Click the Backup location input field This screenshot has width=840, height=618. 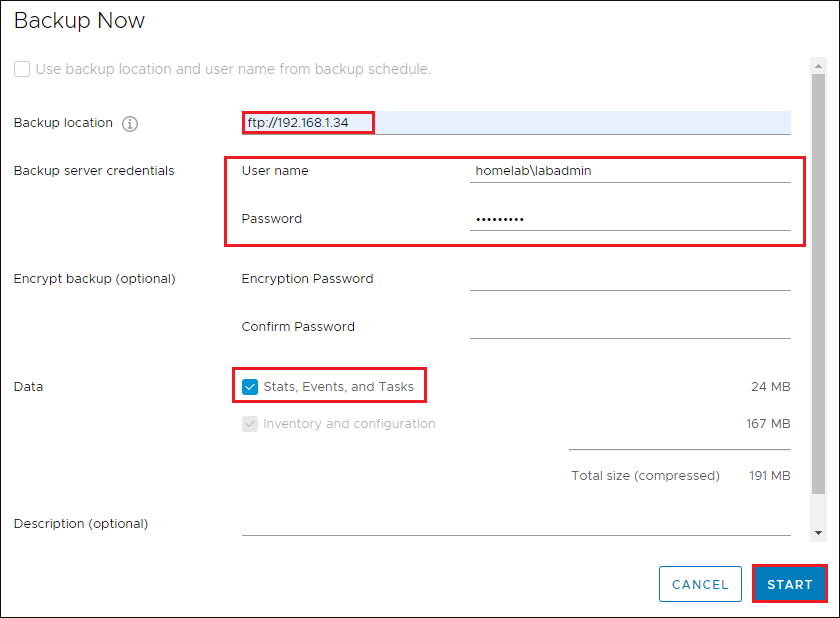(516, 123)
